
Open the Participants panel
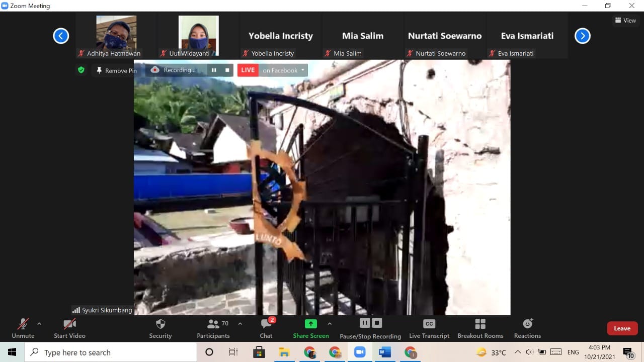(213, 328)
